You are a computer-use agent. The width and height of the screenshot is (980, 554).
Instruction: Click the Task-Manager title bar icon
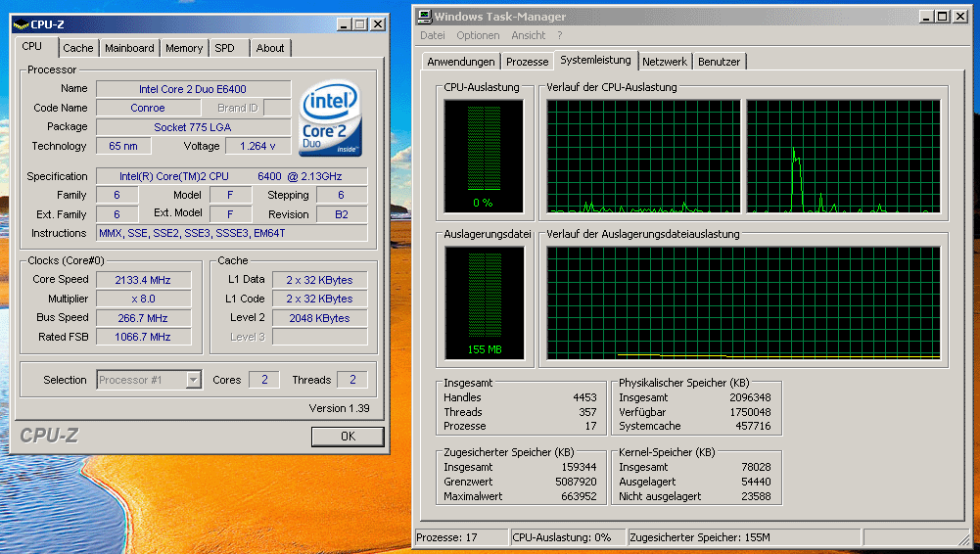coord(425,17)
